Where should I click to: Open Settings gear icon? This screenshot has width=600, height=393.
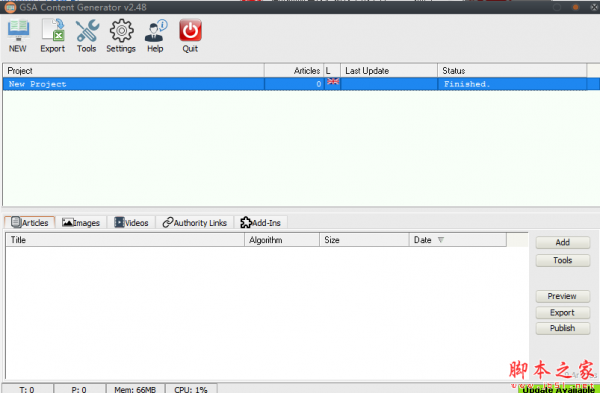coord(121,36)
